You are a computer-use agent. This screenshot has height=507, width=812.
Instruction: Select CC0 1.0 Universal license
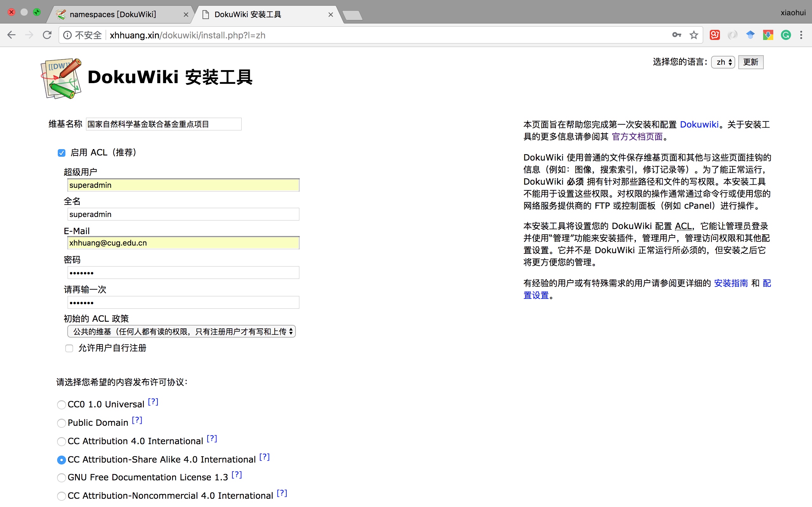coord(61,405)
